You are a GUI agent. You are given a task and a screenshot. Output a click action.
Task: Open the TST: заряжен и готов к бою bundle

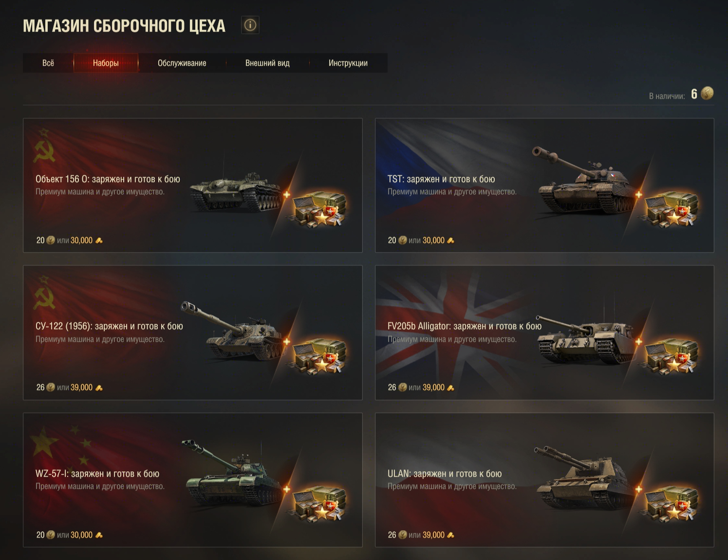click(x=441, y=179)
